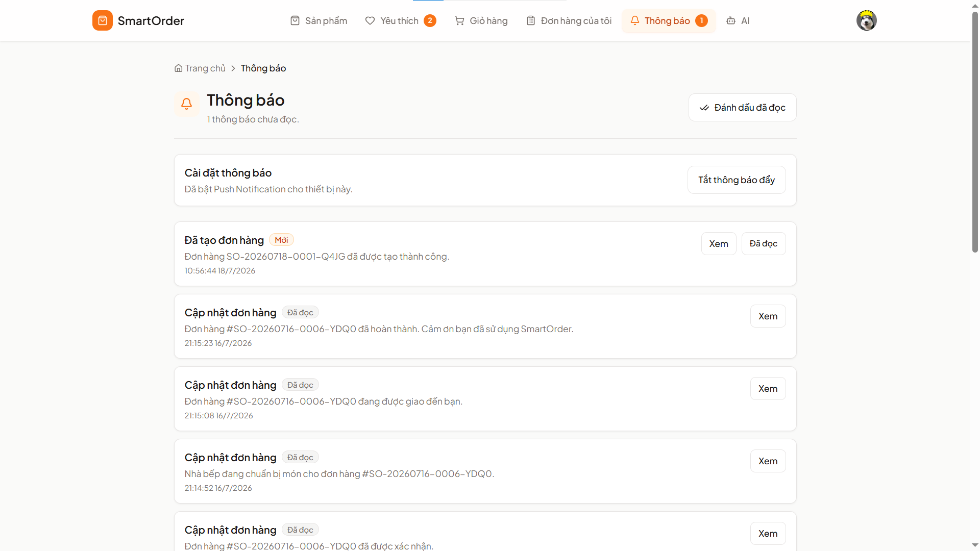Click timestamp 10:56:44 18/7/2026

(x=220, y=271)
